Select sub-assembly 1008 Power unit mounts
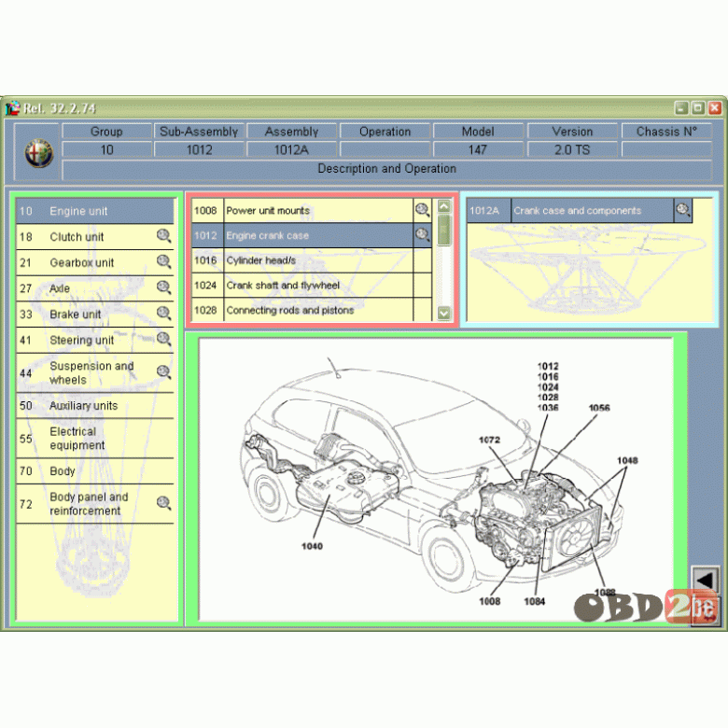Image resolution: width=728 pixels, height=728 pixels. coord(312,211)
